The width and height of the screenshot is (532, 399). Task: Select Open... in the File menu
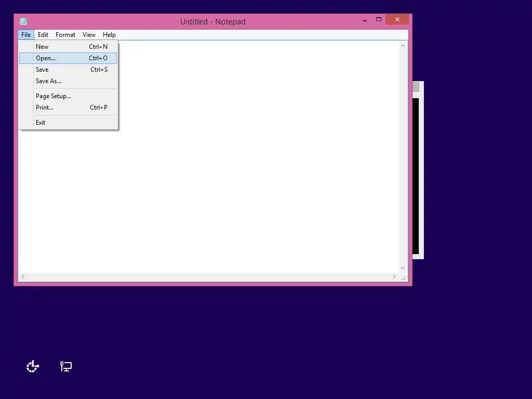[x=68, y=58]
